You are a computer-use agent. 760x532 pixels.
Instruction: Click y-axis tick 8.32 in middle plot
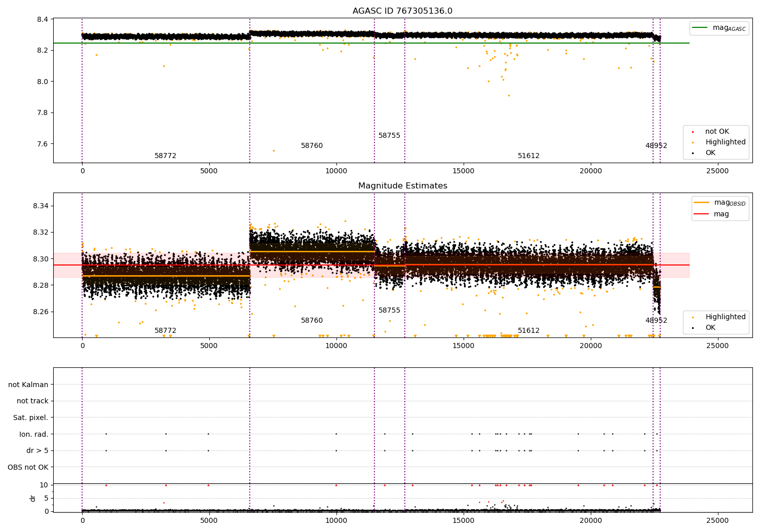[x=41, y=233]
